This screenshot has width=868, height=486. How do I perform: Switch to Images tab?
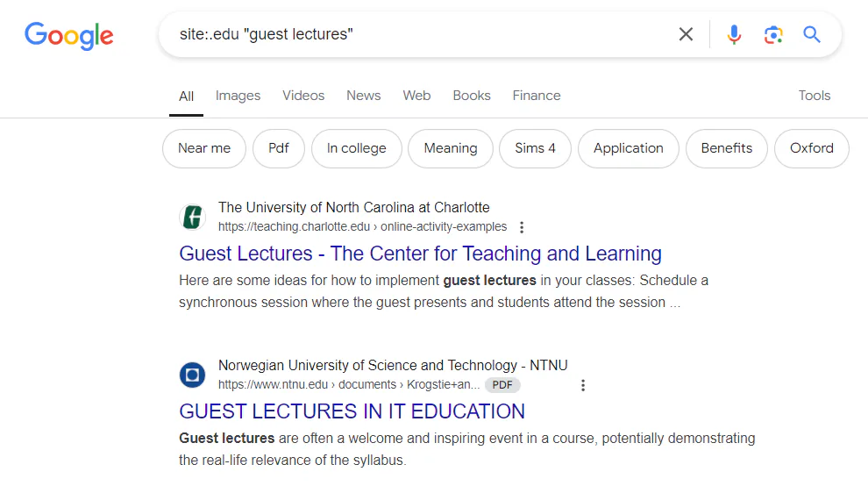[238, 96]
